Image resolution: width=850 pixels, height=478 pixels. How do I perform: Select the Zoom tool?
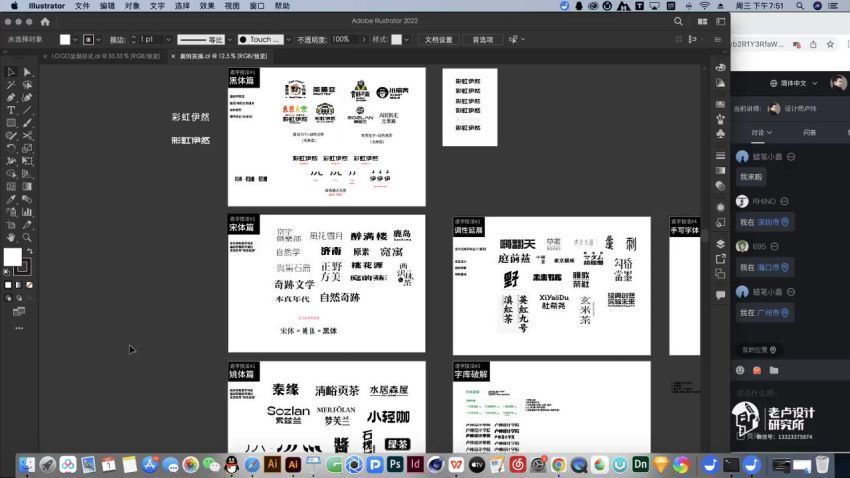(27, 237)
